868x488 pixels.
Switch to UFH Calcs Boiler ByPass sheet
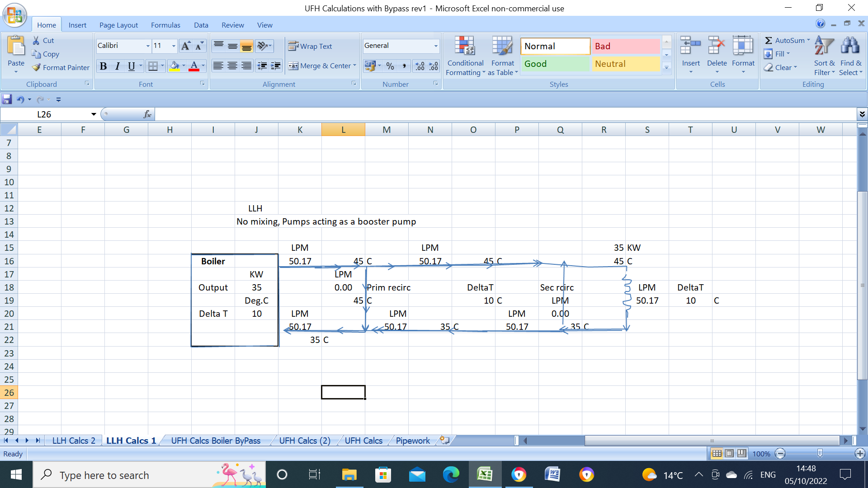[x=216, y=441]
